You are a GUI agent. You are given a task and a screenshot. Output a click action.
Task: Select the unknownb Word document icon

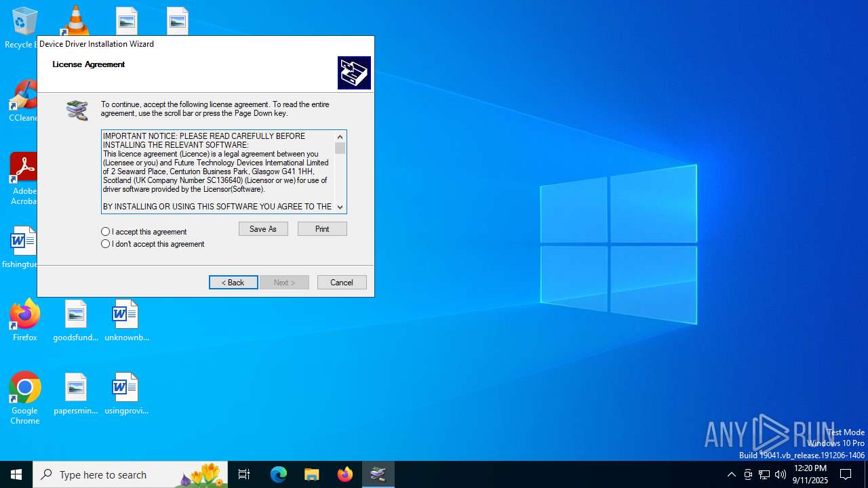tap(126, 321)
